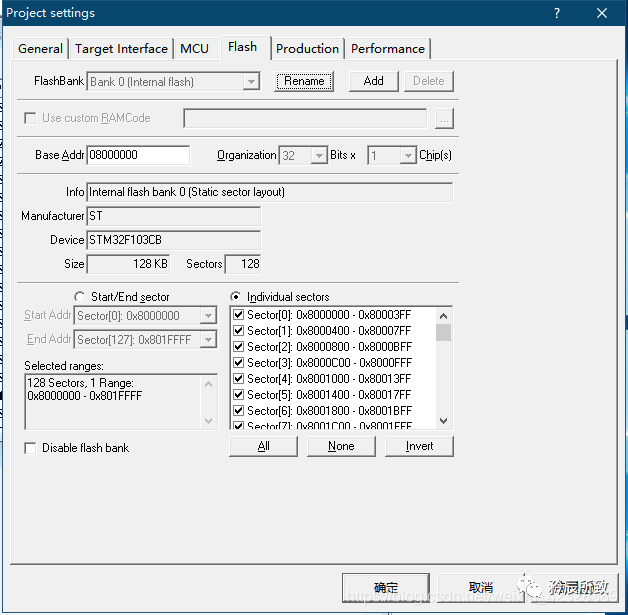This screenshot has height=615, width=628.
Task: Open the FlashBank dropdown
Action: [x=251, y=82]
